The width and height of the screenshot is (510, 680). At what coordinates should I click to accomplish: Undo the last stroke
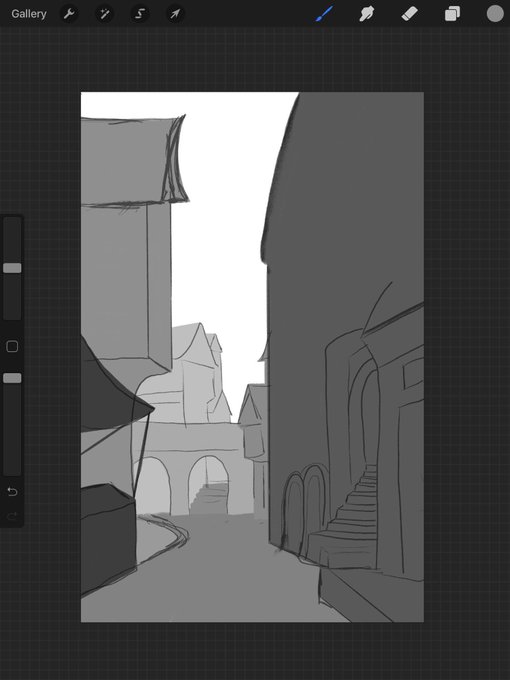click(12, 491)
